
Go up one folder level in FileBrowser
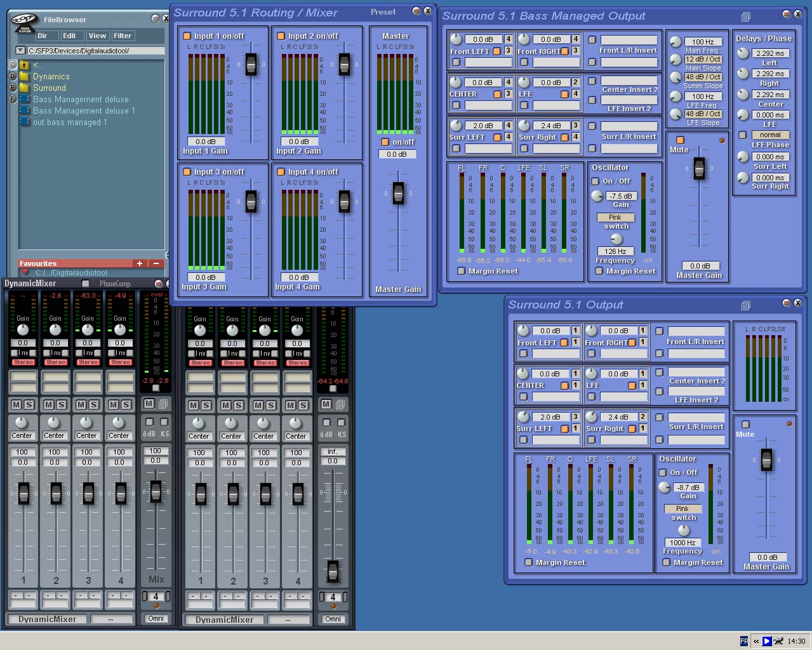point(25,65)
